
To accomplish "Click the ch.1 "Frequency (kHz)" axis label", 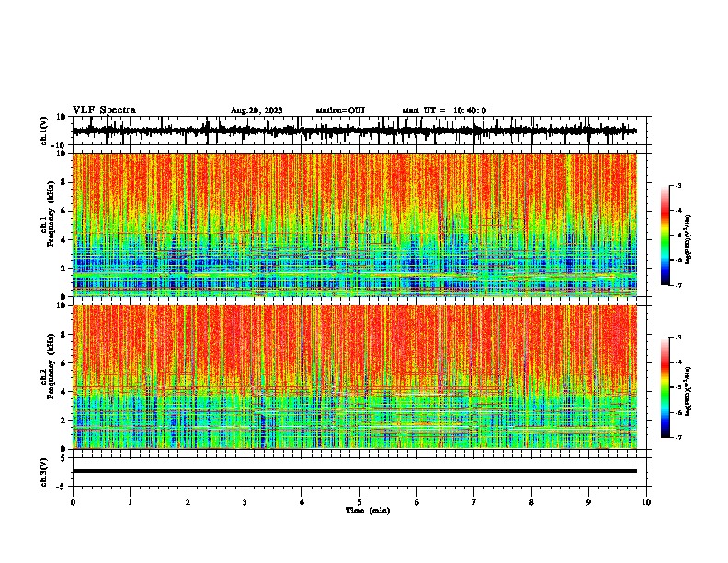I will (50, 213).
